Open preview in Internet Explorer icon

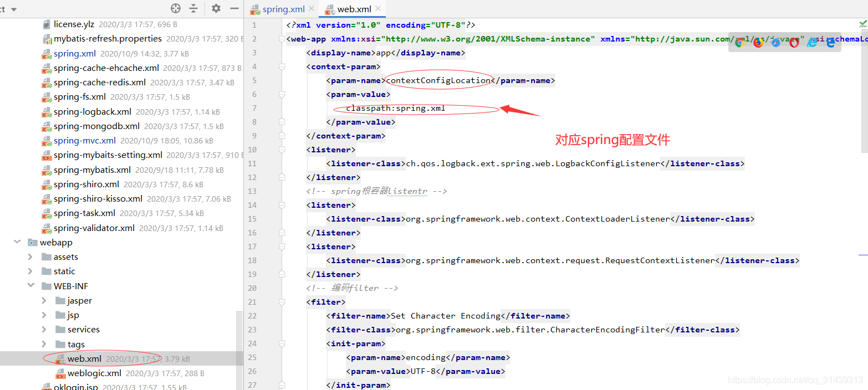813,42
